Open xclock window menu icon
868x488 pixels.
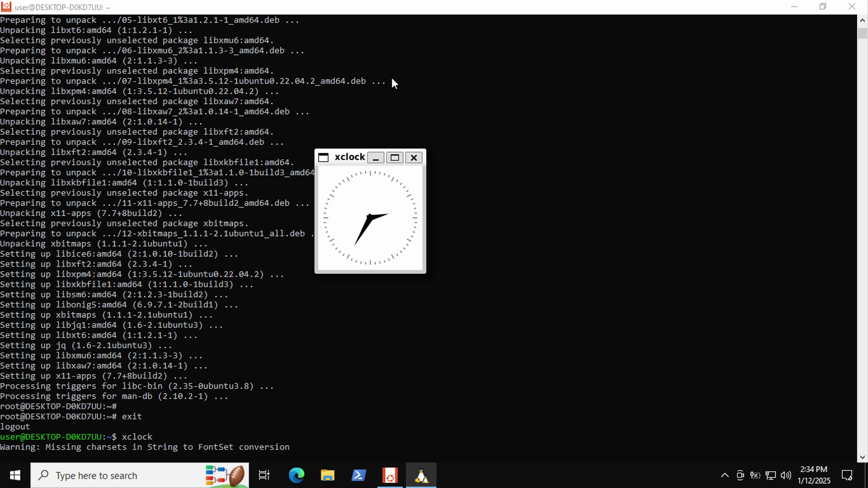[323, 157]
